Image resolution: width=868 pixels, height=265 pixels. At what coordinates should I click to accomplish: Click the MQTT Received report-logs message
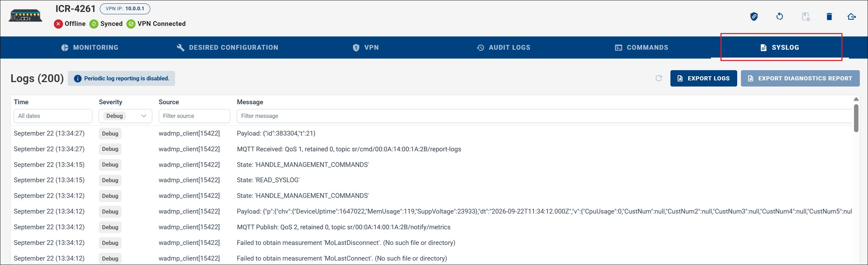(349, 149)
